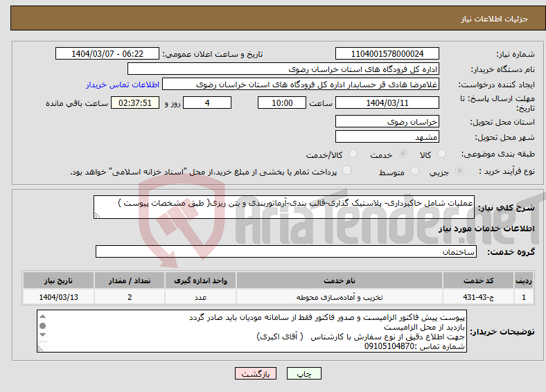Image resolution: width=546 pixels, height=392 pixels.
Task: Click the deadline hour field 10:00
Action: [282, 103]
